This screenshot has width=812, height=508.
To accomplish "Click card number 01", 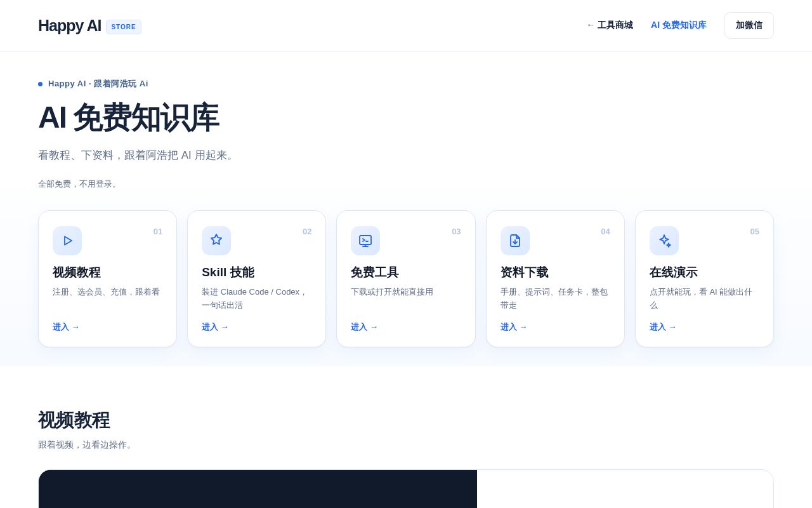I will (158, 232).
